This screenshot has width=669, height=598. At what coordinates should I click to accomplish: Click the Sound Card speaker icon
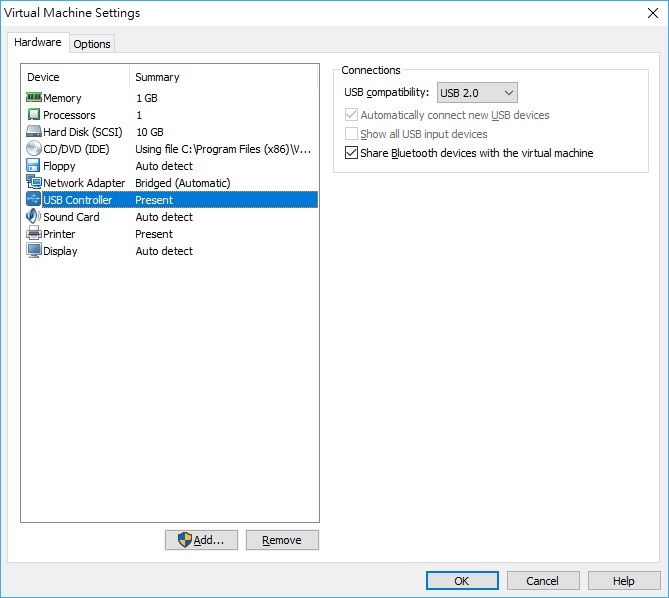pos(34,216)
